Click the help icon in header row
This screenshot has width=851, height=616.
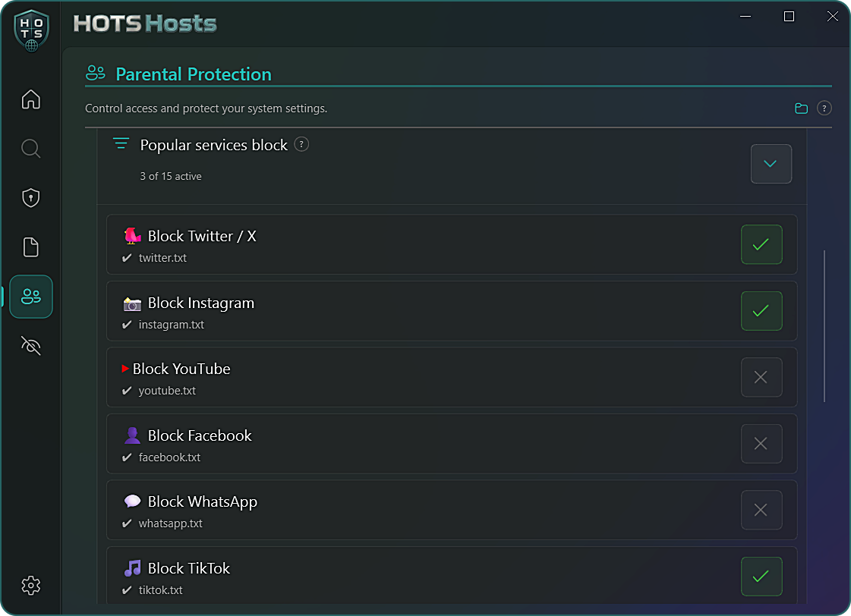[824, 108]
